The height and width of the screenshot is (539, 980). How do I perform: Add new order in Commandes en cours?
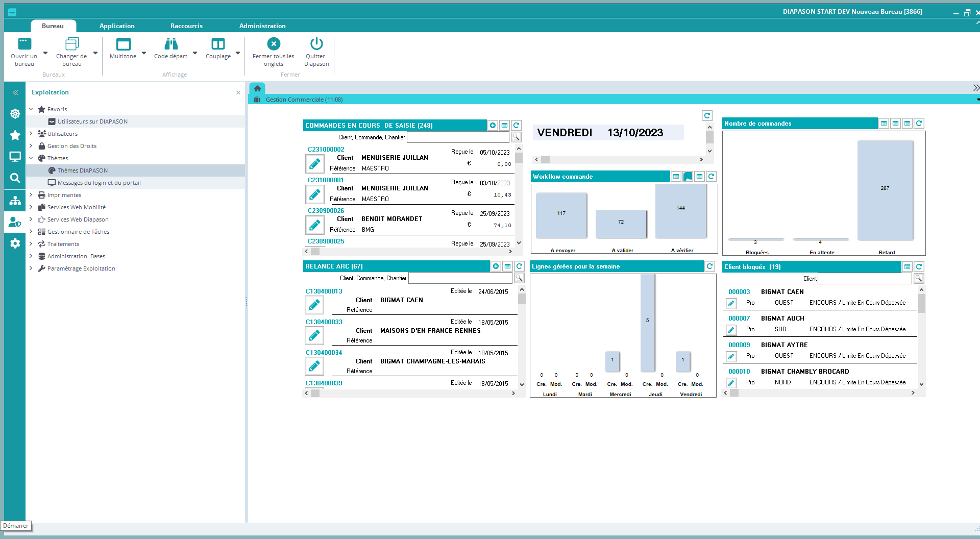pos(493,126)
